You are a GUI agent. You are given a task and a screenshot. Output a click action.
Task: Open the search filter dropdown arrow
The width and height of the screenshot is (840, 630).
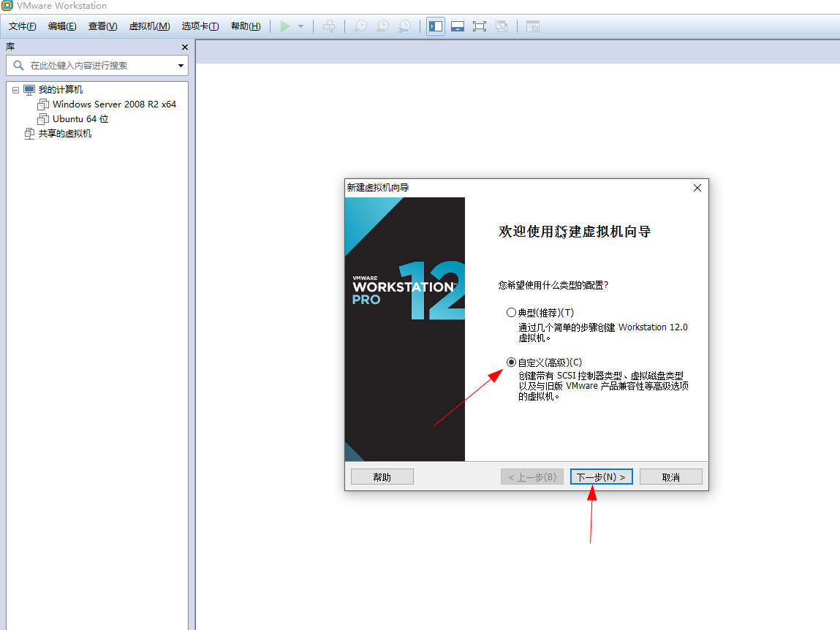181,65
